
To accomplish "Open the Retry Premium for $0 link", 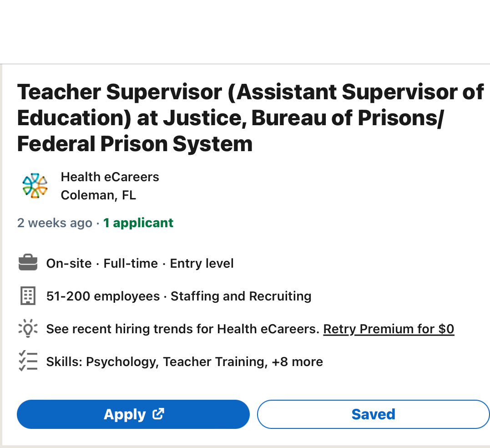I will (389, 329).
